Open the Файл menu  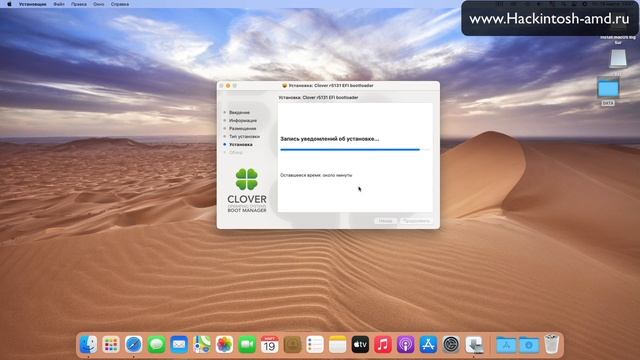click(x=59, y=4)
